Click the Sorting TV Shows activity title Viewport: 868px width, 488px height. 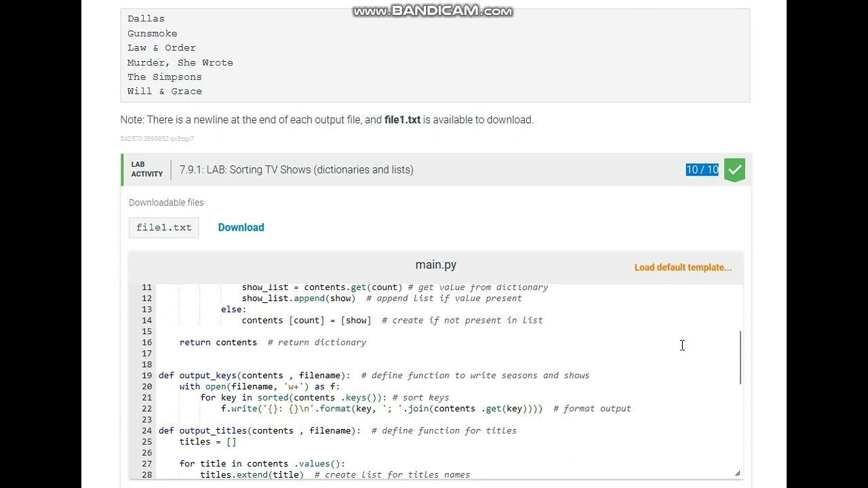coord(296,170)
